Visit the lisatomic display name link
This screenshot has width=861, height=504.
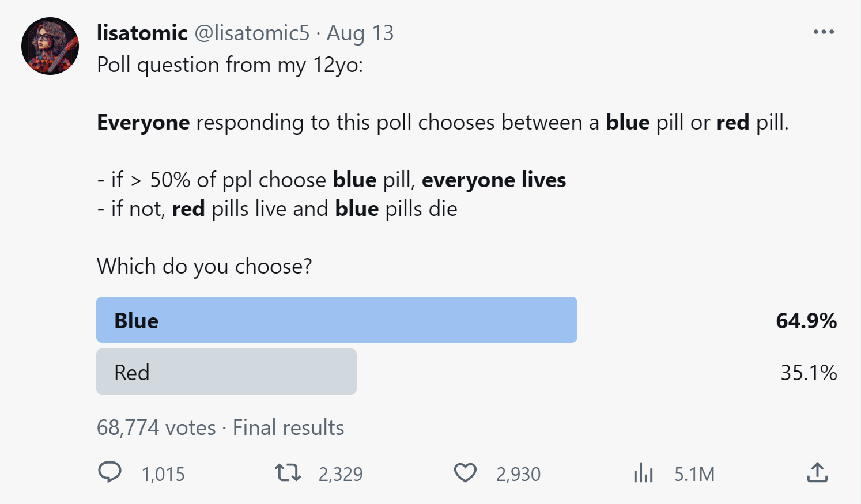[x=142, y=33]
